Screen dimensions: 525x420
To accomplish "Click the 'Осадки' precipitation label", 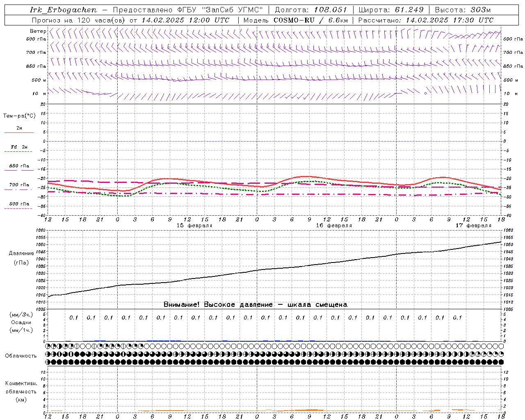I will (x=21, y=322).
